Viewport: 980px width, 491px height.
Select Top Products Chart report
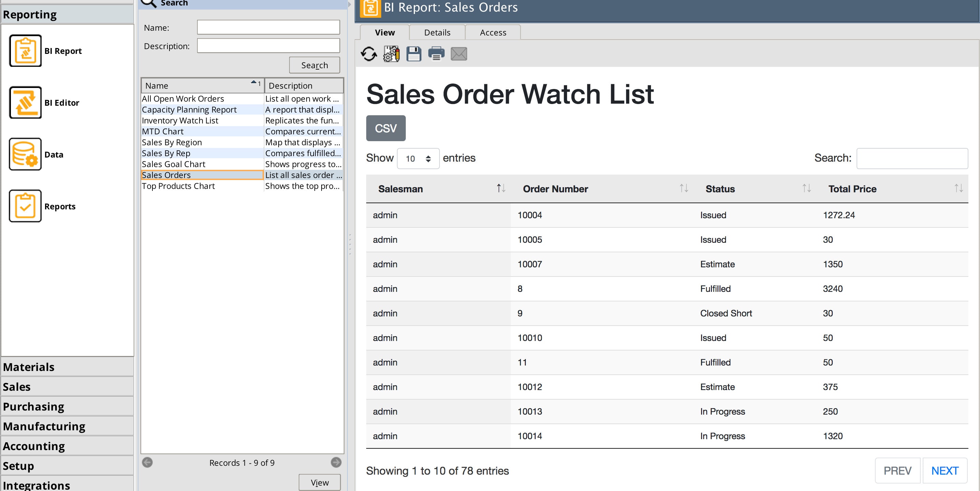click(x=178, y=186)
